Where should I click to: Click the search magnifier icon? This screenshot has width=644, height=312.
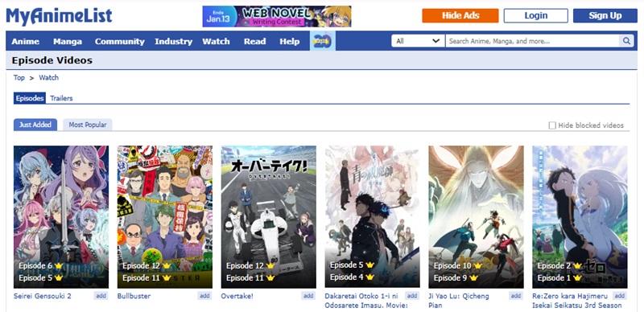(x=626, y=41)
